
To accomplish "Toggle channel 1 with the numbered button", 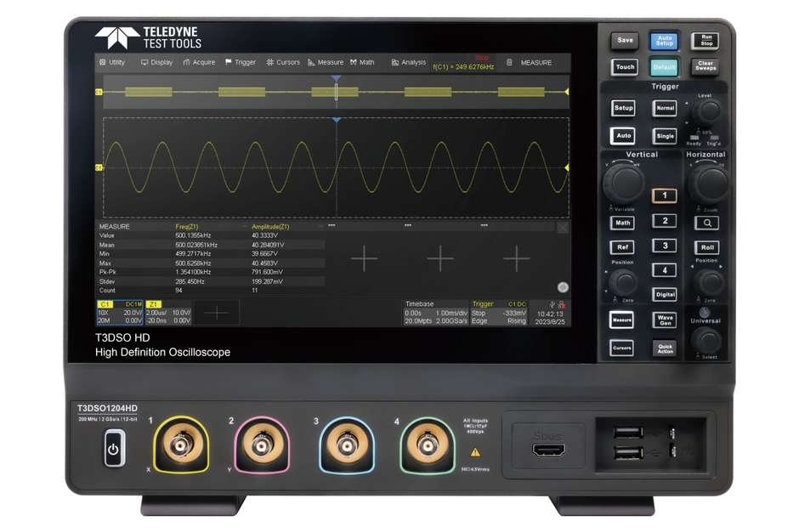I will (x=664, y=195).
